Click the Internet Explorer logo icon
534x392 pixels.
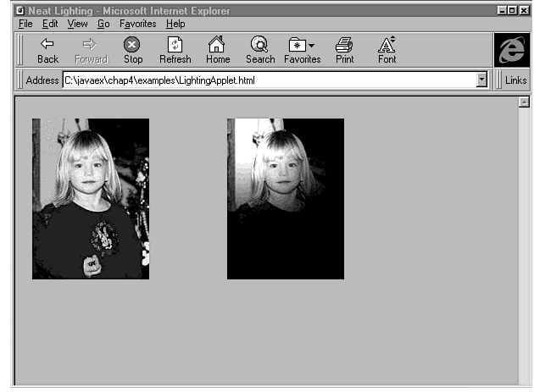point(511,51)
